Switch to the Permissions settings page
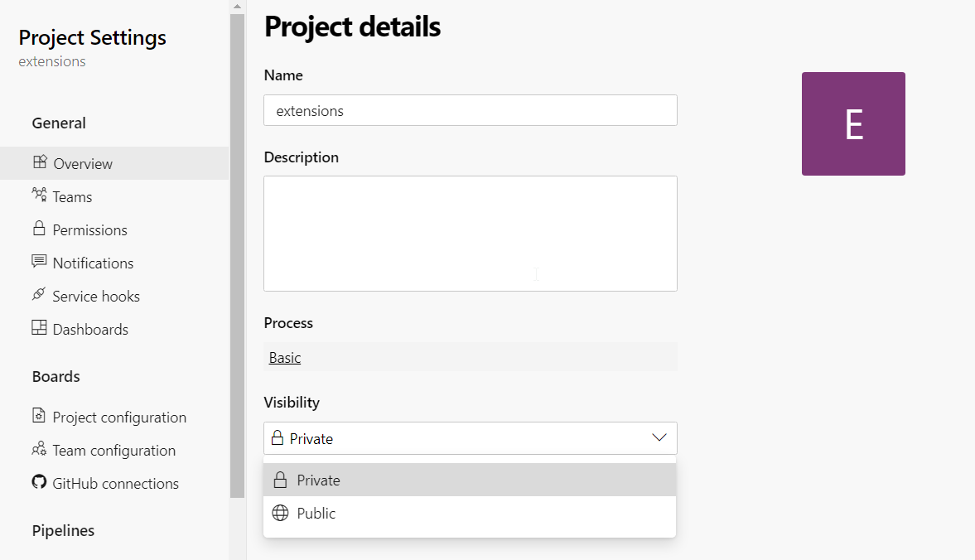 89,229
